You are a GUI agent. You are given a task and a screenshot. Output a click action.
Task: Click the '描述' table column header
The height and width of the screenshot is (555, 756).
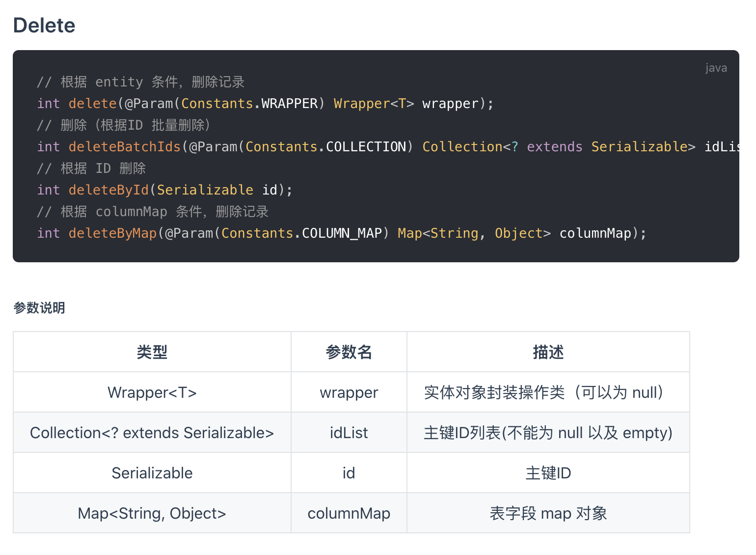(x=548, y=352)
